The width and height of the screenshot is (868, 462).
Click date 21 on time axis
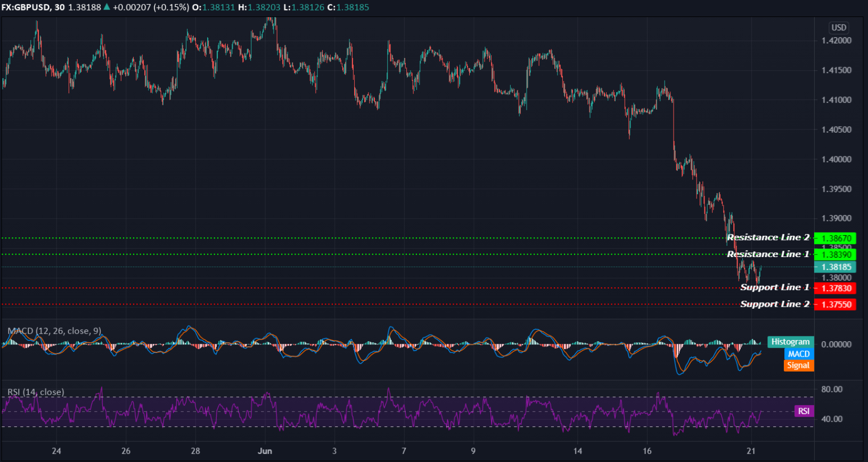(751, 451)
